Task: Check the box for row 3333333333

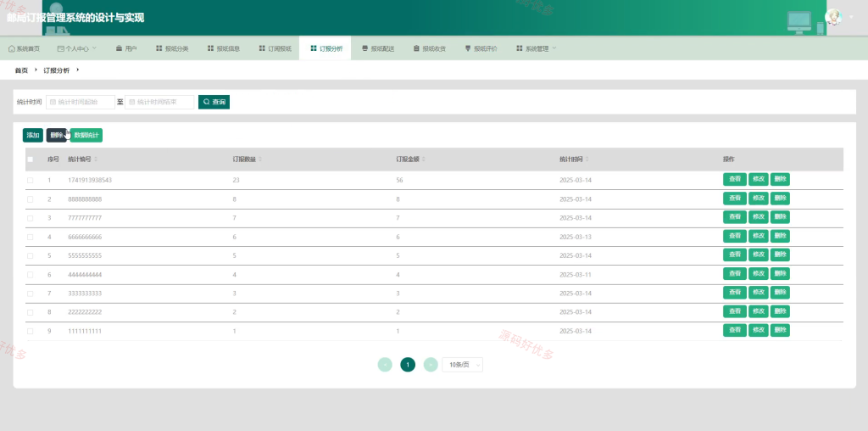Action: [31, 293]
